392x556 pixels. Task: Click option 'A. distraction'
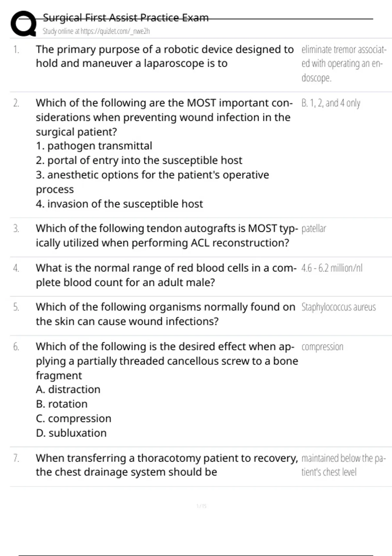[x=68, y=390]
